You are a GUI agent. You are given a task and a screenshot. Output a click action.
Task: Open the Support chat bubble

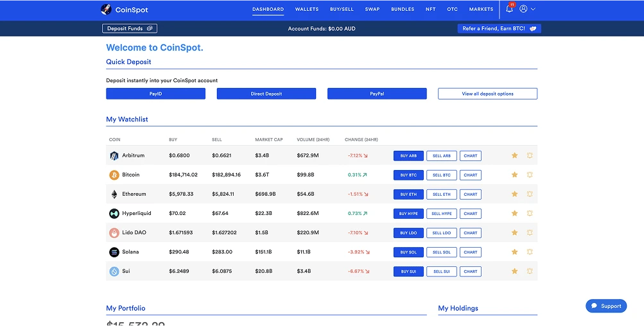click(x=606, y=306)
